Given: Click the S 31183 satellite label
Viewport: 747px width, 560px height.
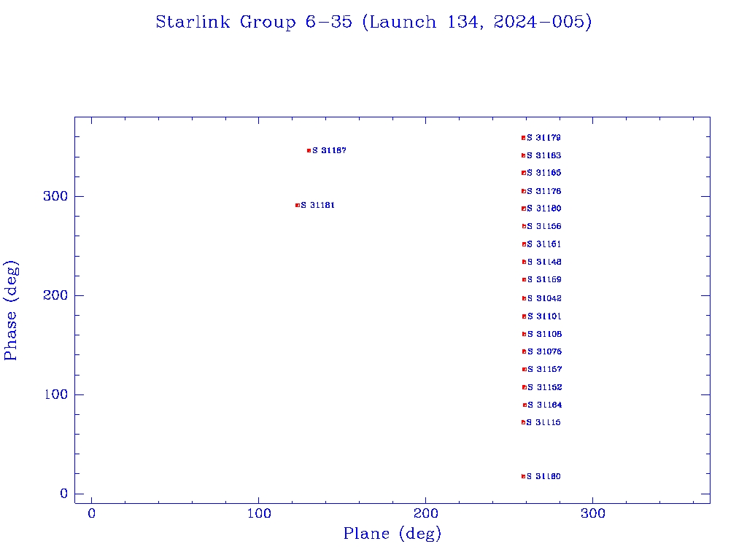Looking at the screenshot, I should coord(544,155).
